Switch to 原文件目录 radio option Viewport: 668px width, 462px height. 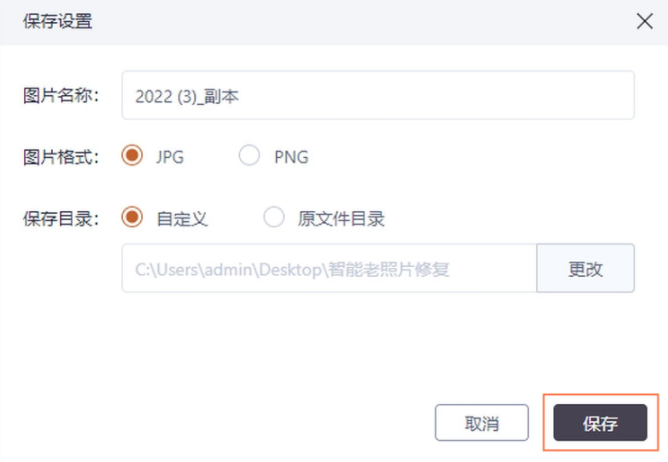coord(272,217)
